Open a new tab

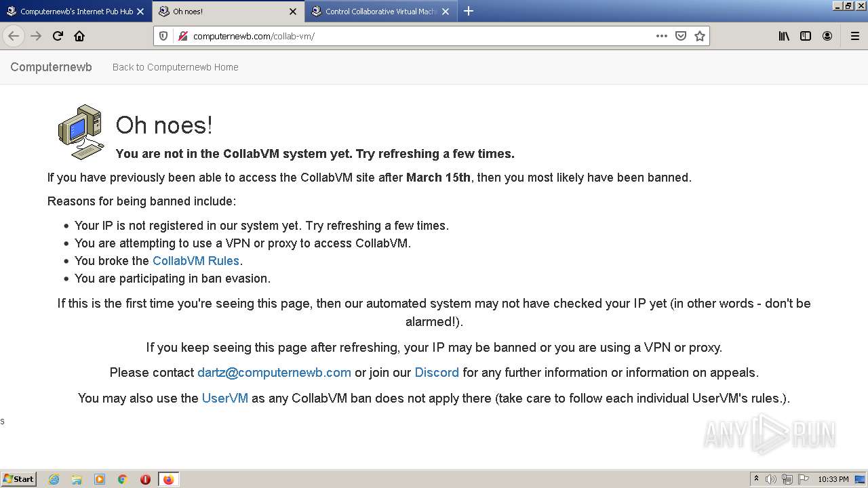(468, 11)
